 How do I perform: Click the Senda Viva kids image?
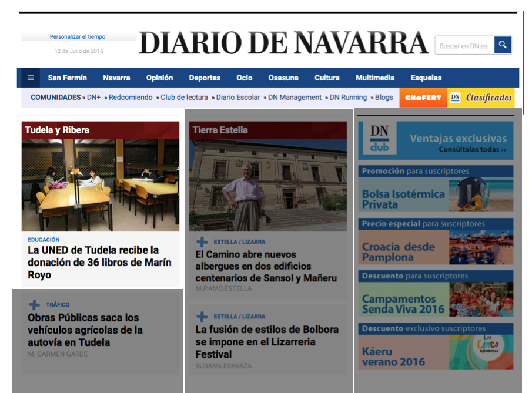click(x=481, y=300)
